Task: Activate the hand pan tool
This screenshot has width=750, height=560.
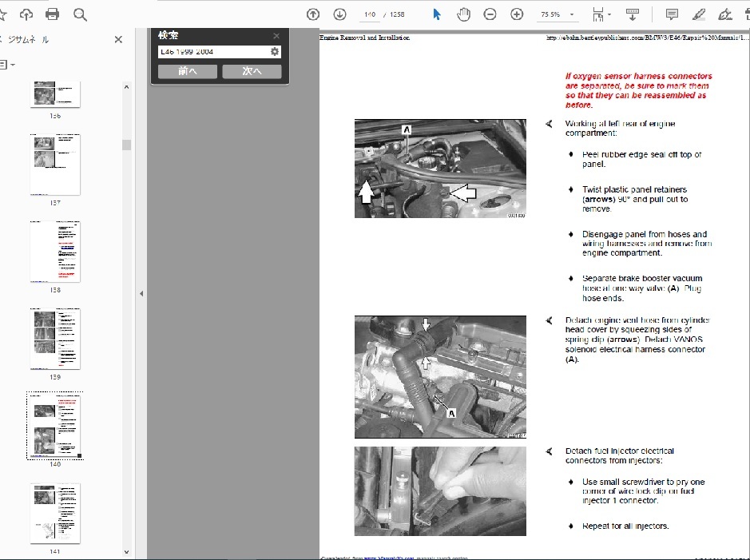Action: pyautogui.click(x=463, y=14)
